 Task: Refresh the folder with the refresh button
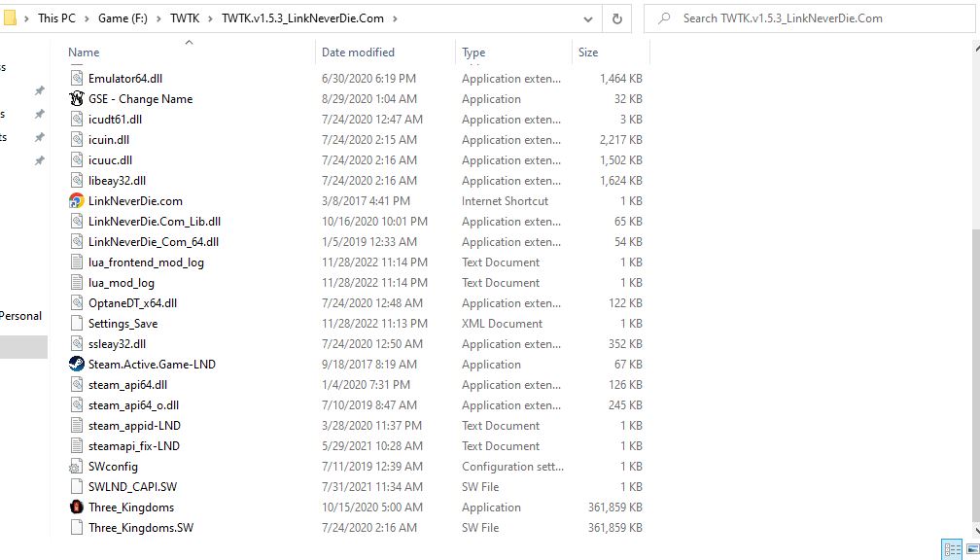pyautogui.click(x=616, y=17)
